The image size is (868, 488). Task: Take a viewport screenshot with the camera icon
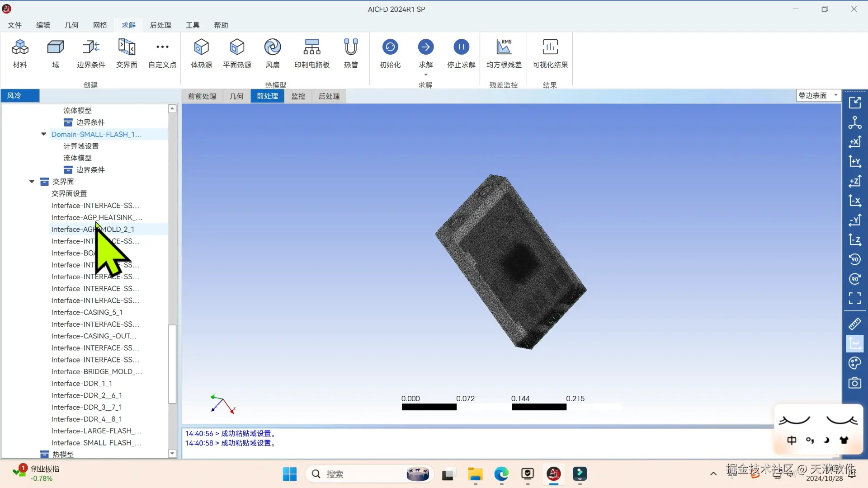(x=854, y=383)
